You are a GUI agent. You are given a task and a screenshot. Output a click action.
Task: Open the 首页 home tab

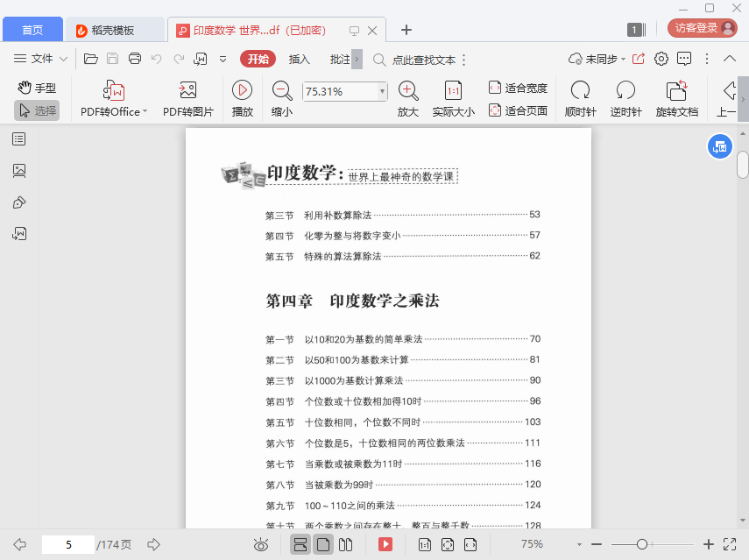[32, 30]
